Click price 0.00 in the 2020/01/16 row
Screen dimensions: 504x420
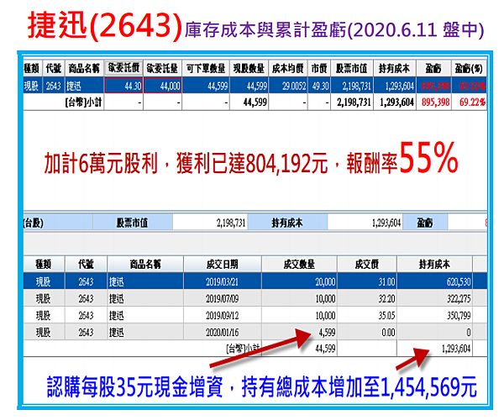(x=388, y=333)
